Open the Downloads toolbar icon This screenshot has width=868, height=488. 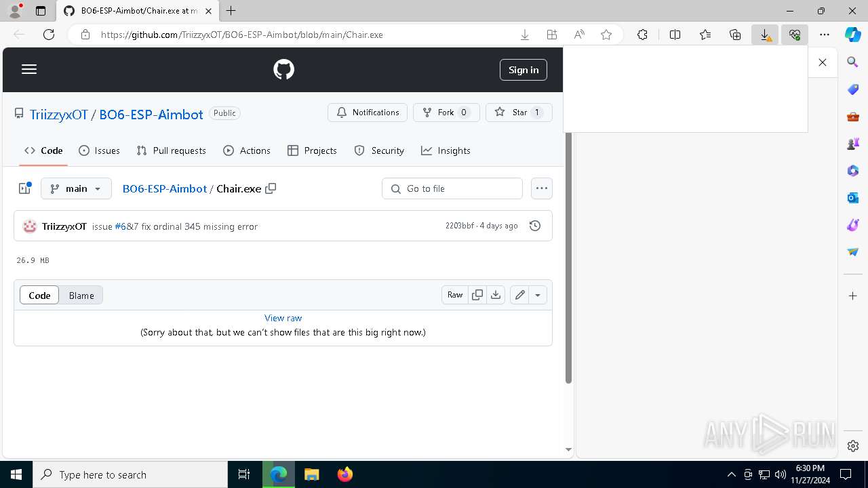765,35
